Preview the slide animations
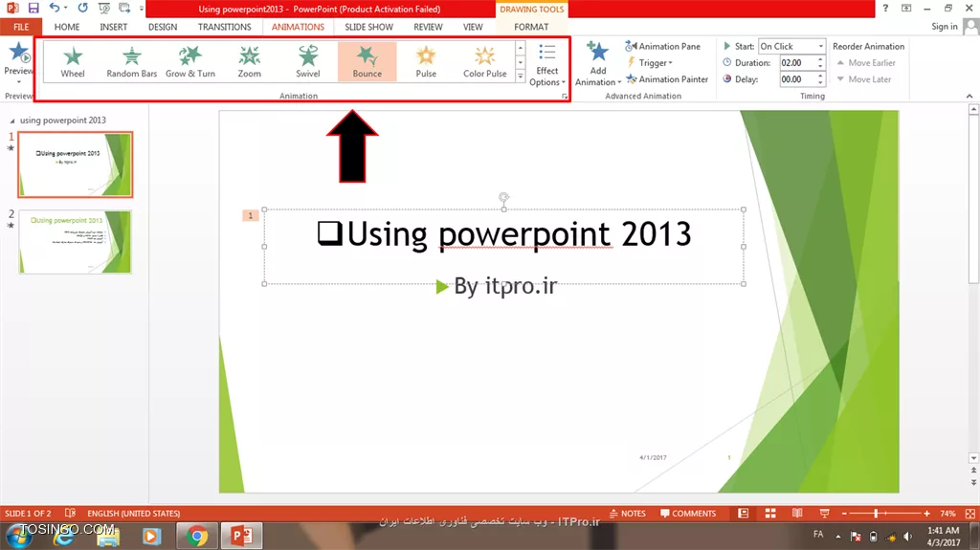 click(18, 62)
